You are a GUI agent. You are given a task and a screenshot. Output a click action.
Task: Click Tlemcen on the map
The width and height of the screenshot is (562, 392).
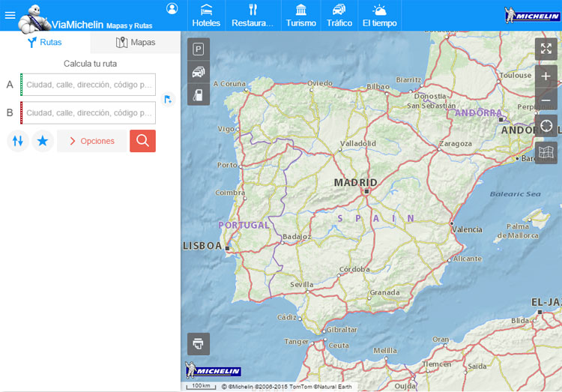coord(436,364)
